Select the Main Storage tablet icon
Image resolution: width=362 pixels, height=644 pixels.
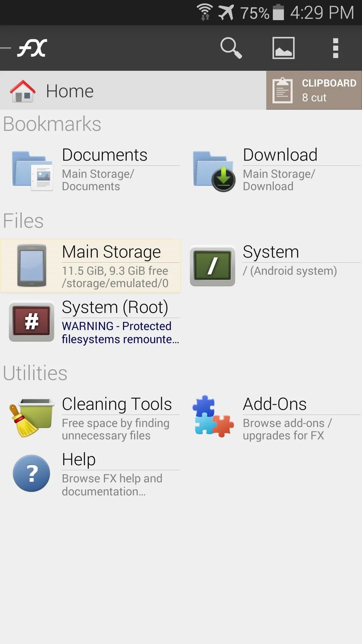point(32,266)
